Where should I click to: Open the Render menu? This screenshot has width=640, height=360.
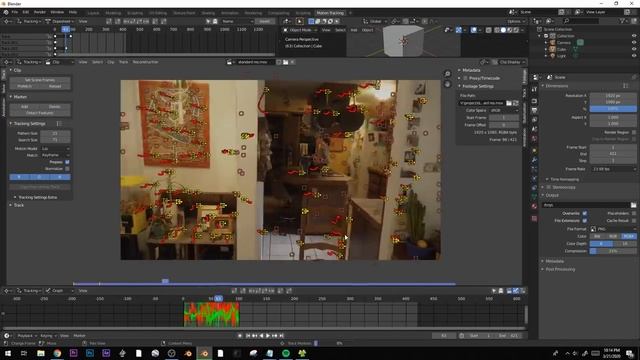(x=40, y=12)
